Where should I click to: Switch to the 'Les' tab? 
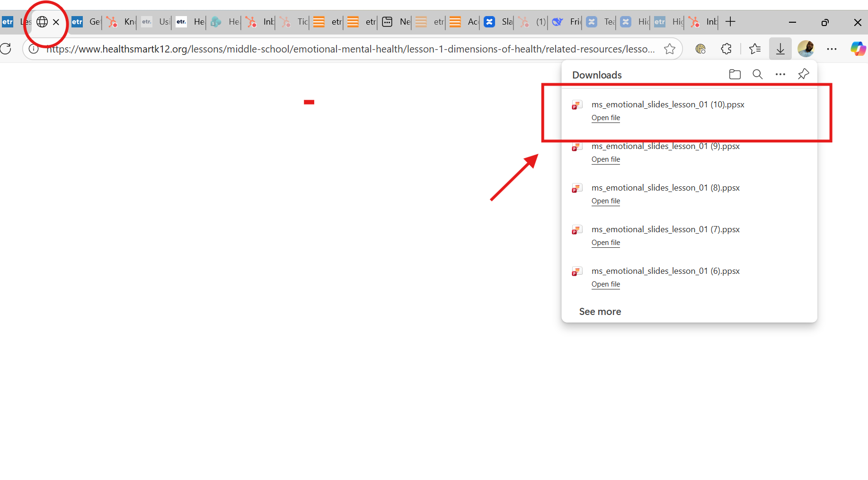coord(16,22)
